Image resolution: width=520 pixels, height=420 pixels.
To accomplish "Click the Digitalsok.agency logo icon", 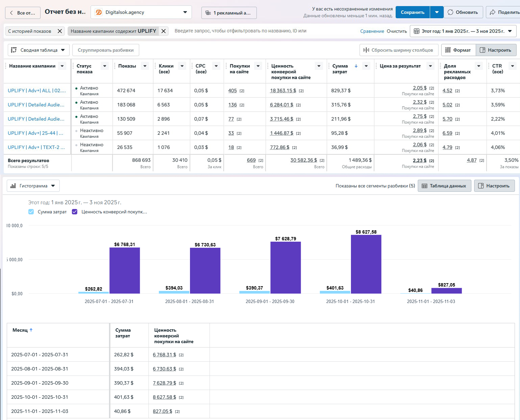I will [99, 12].
